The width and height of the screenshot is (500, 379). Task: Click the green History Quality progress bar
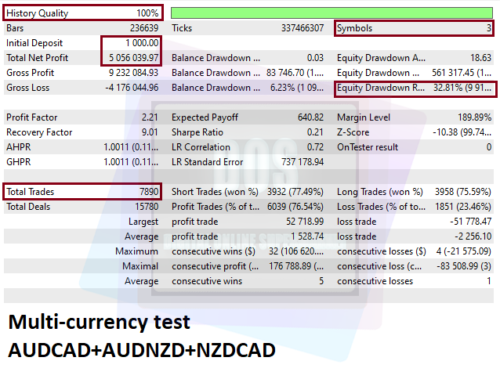click(x=332, y=13)
